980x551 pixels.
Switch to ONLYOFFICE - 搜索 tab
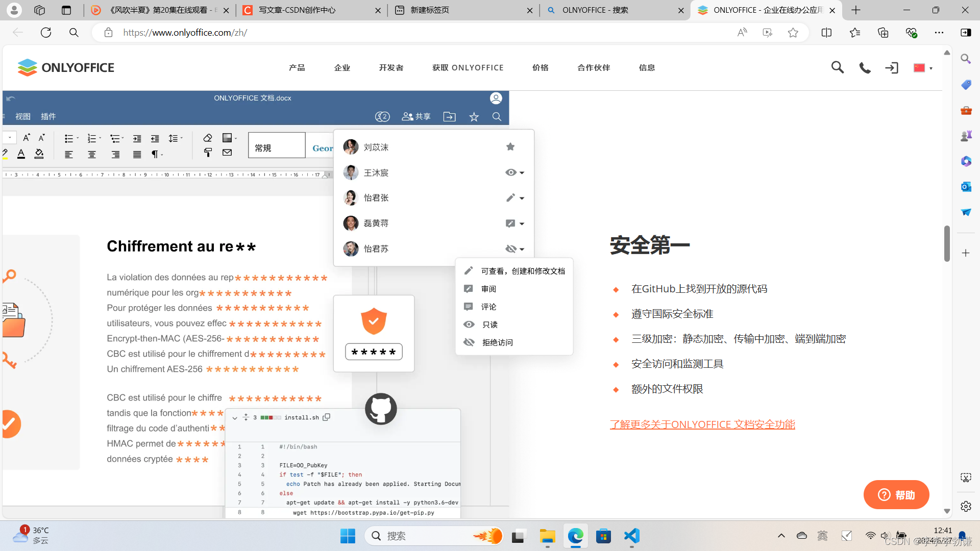coord(615,10)
